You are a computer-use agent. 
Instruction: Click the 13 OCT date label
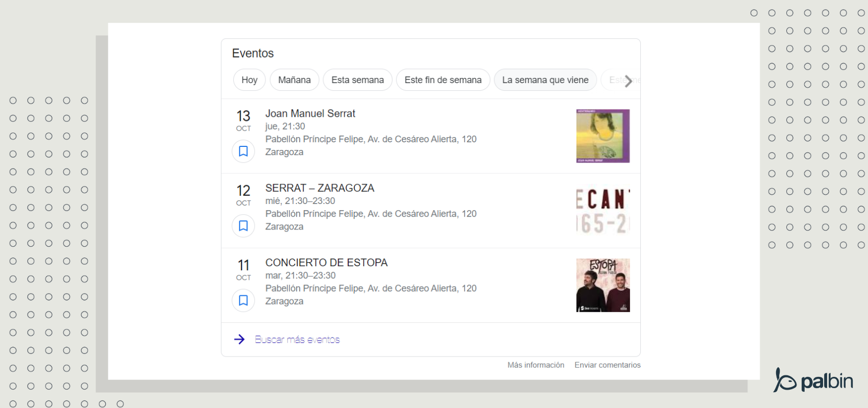(x=244, y=120)
